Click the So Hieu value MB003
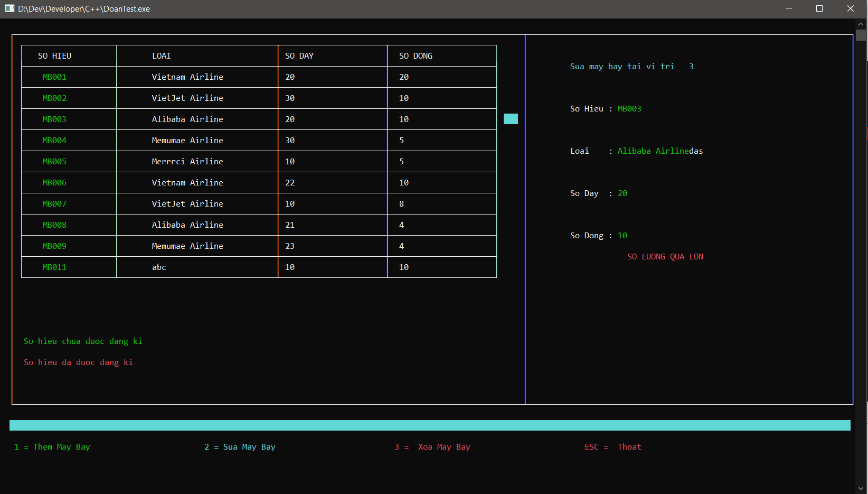The height and width of the screenshot is (494, 868). pos(629,108)
